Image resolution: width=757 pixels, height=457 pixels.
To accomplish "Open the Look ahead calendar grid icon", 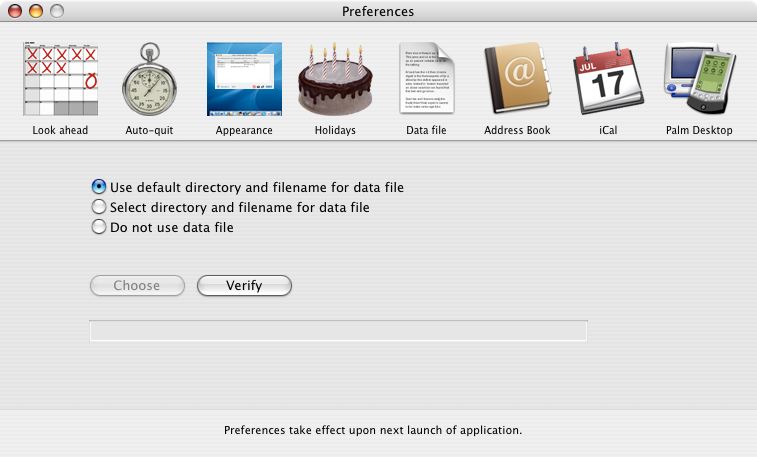I will click(60, 80).
